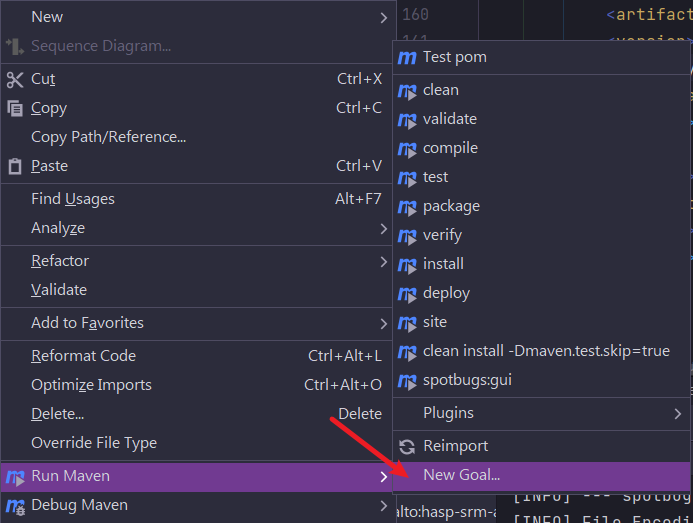This screenshot has height=523, width=693.
Task: Choose Reformat Code
Action: [x=197, y=356]
